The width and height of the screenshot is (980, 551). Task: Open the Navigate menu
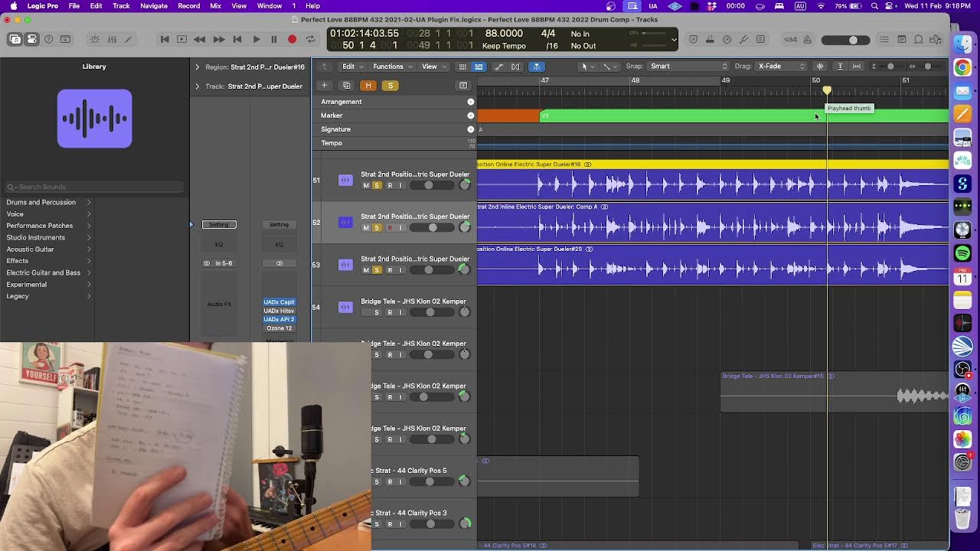[x=153, y=6]
